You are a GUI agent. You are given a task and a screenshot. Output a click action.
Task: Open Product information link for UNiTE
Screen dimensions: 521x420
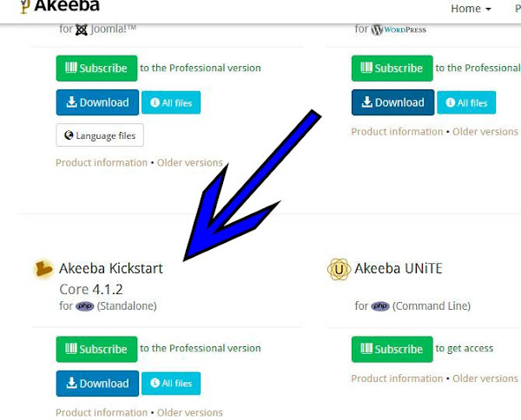click(397, 378)
